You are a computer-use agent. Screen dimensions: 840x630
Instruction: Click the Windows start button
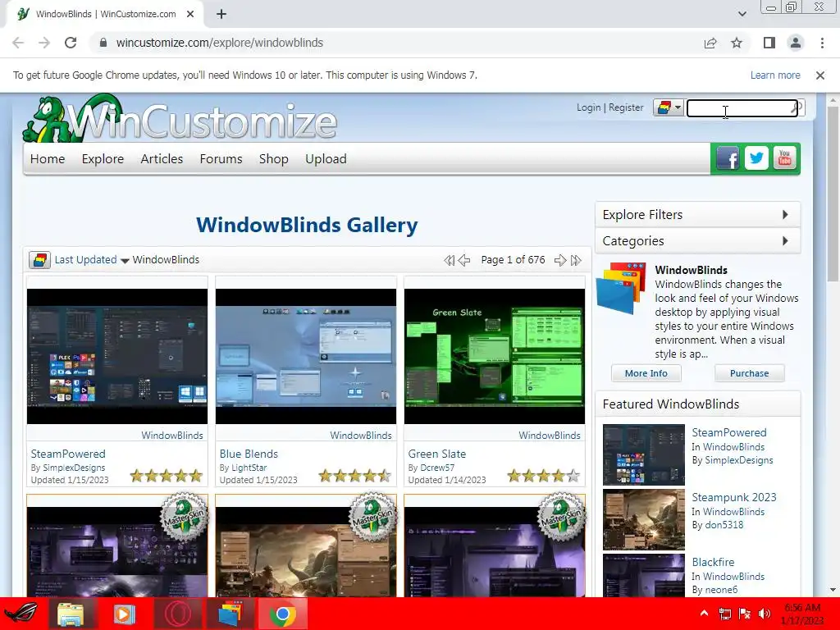(x=21, y=614)
